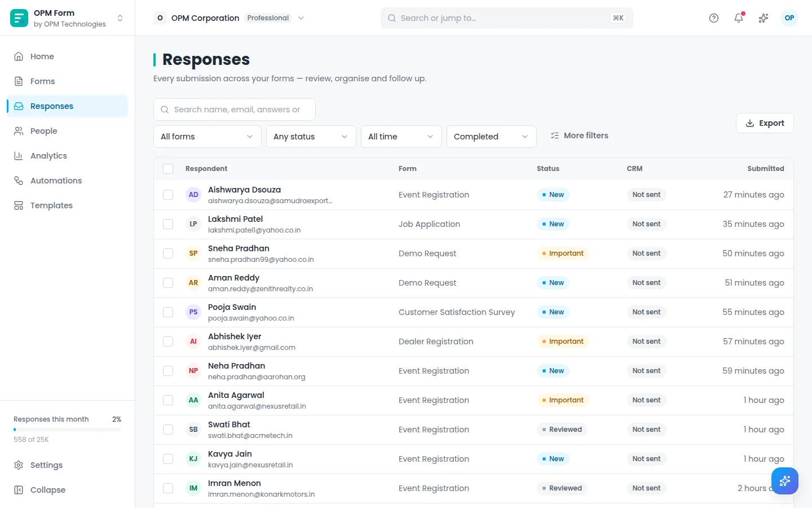
Task: Open the All time date dropdown
Action: [x=401, y=137]
